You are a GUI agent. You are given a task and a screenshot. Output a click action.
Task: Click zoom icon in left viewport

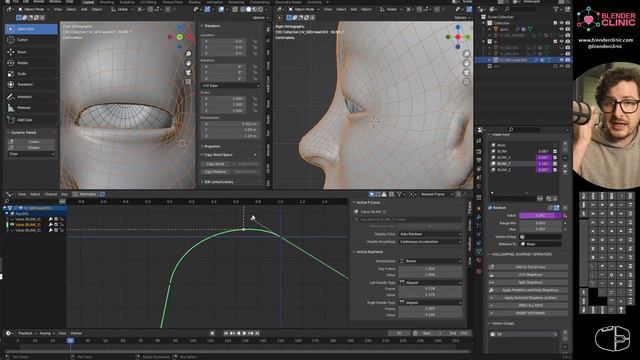click(x=188, y=54)
